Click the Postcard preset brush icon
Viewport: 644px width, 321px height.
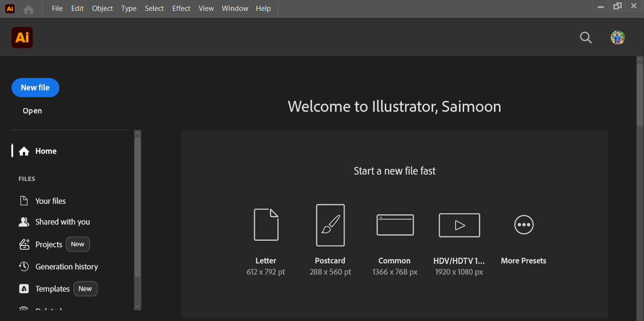330,225
